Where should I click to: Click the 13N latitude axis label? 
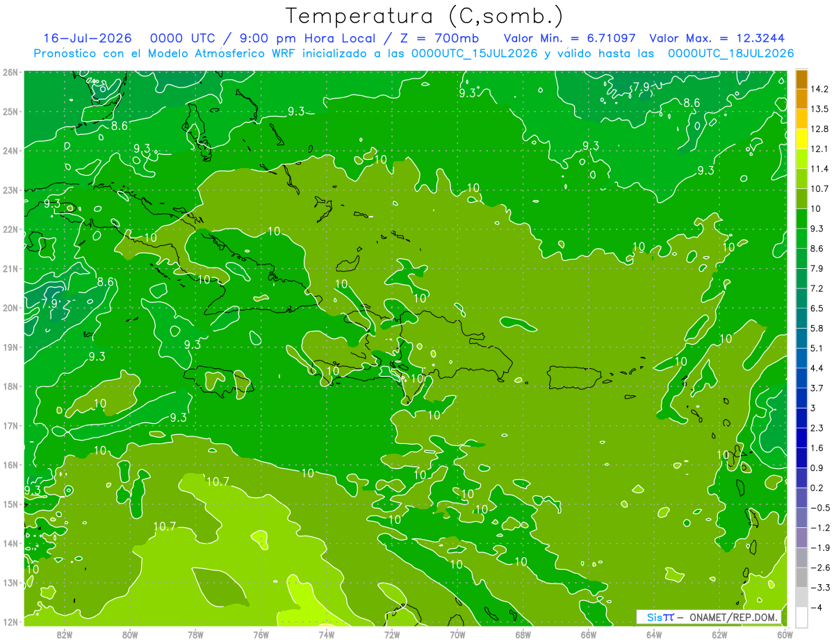(x=10, y=582)
